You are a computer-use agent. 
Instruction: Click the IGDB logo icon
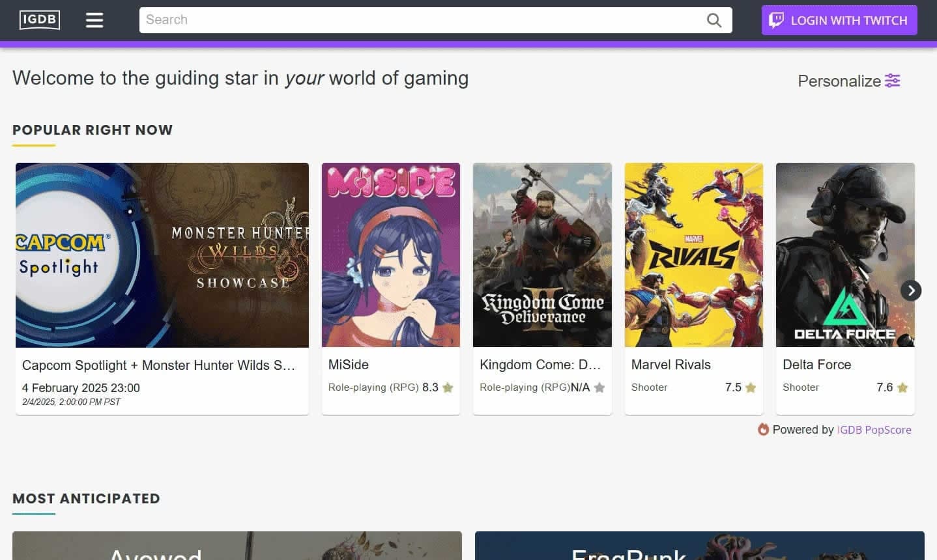pyautogui.click(x=40, y=20)
